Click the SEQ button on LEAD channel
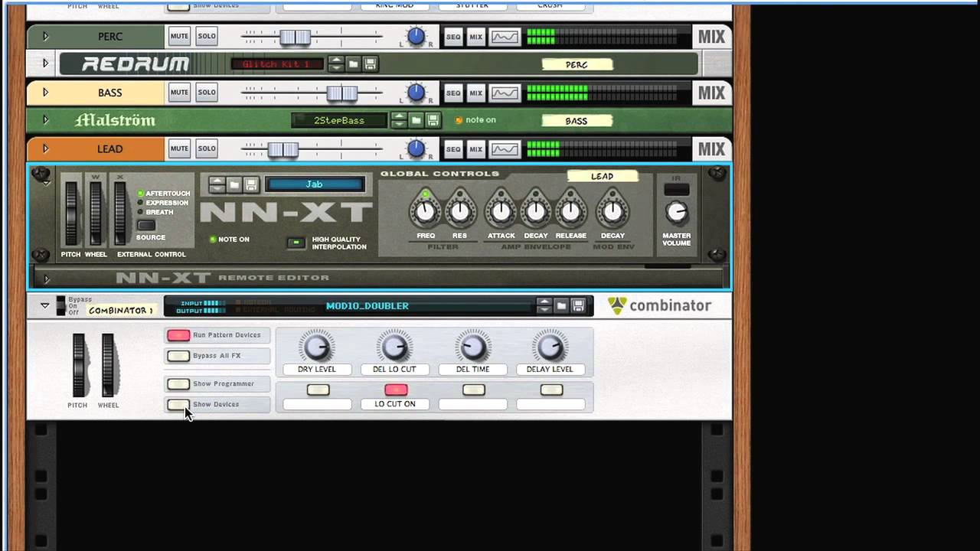Image resolution: width=980 pixels, height=551 pixels. [x=453, y=148]
